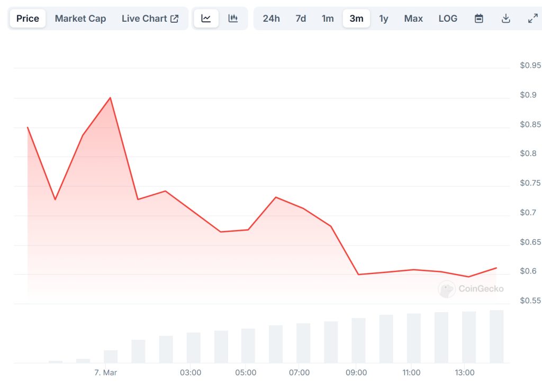
Task: Select the 24h time range
Action: (271, 19)
